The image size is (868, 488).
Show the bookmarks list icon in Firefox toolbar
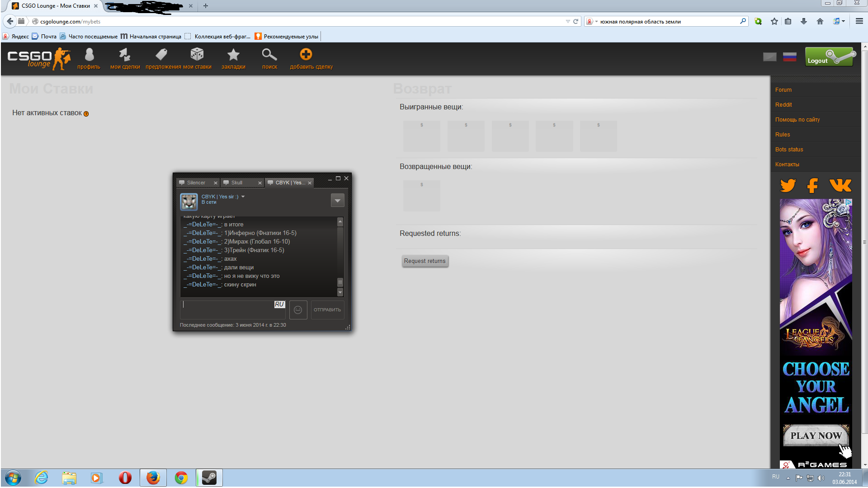click(x=788, y=21)
